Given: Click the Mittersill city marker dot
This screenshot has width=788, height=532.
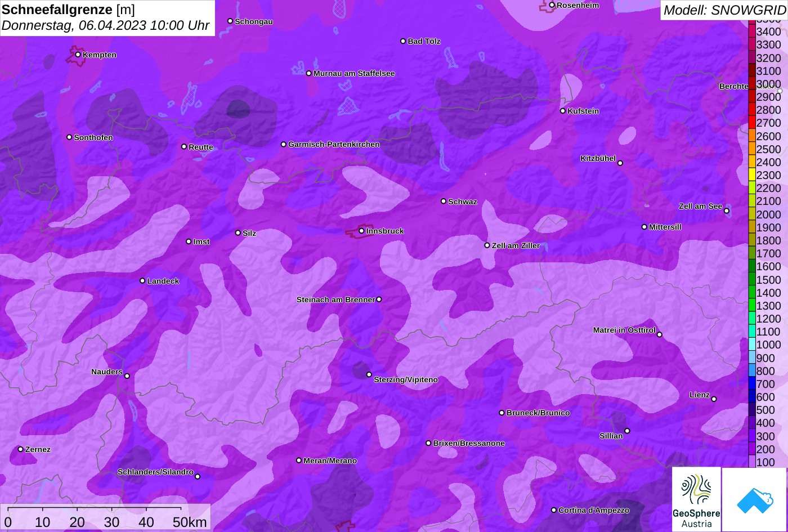Looking at the screenshot, I should click(x=644, y=227).
